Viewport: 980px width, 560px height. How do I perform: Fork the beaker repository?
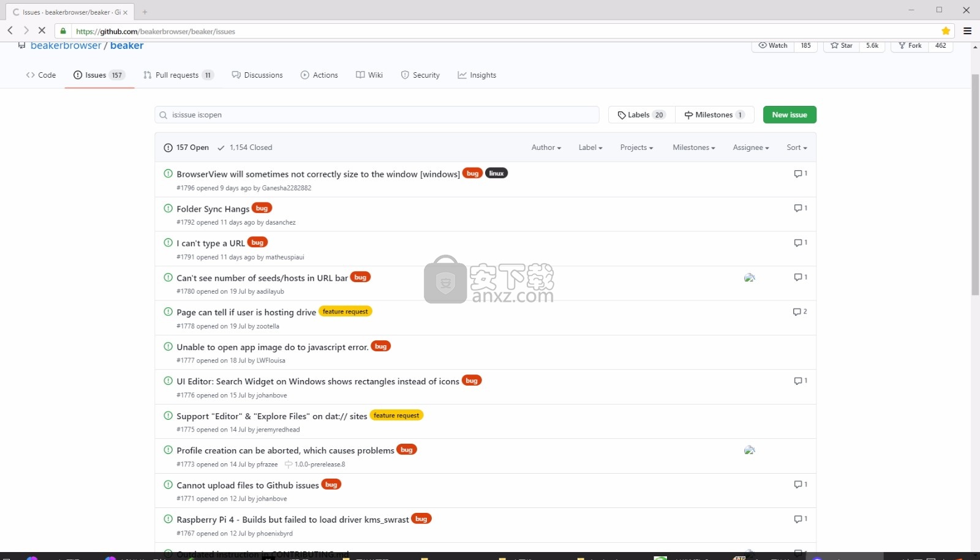(x=910, y=46)
